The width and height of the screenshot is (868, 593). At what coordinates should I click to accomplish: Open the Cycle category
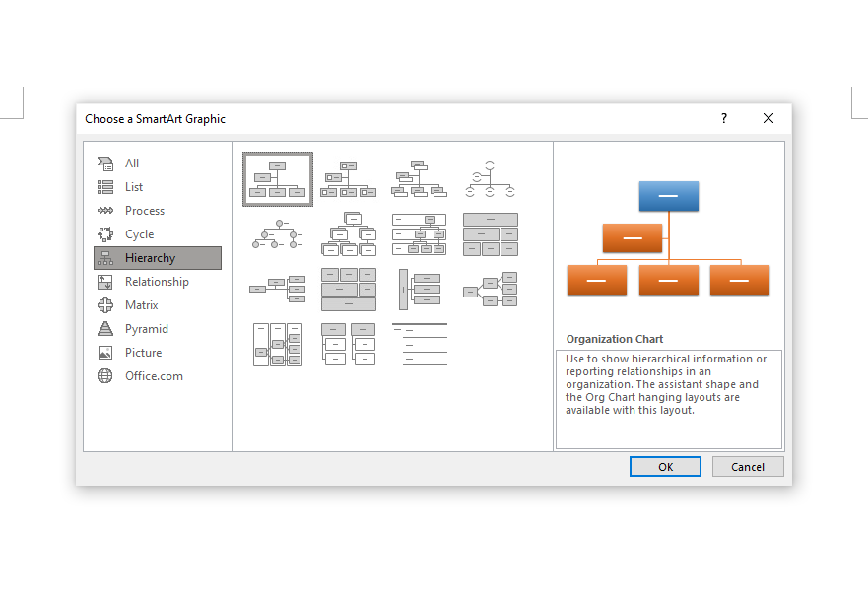[139, 234]
